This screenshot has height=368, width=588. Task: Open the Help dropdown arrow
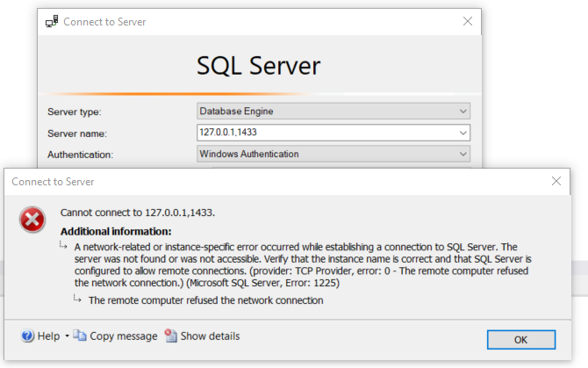pyautogui.click(x=67, y=336)
